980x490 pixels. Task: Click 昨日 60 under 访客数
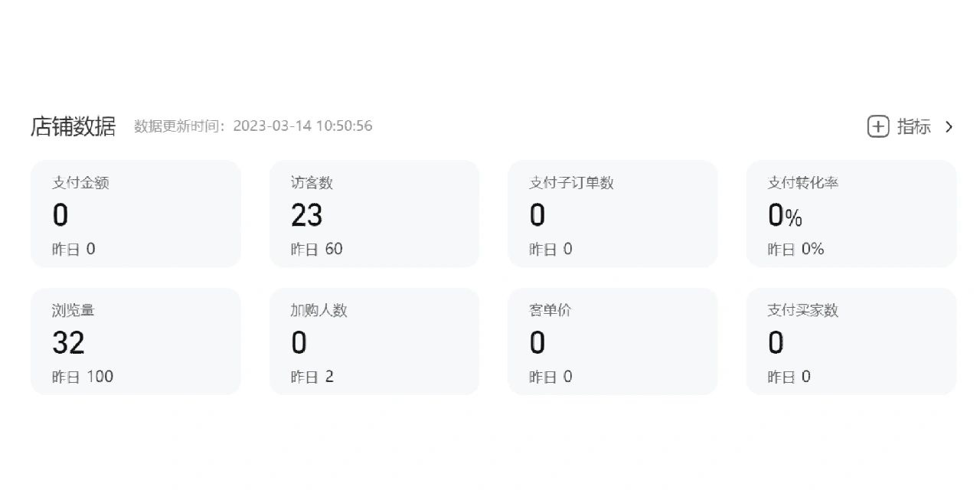click(x=317, y=249)
